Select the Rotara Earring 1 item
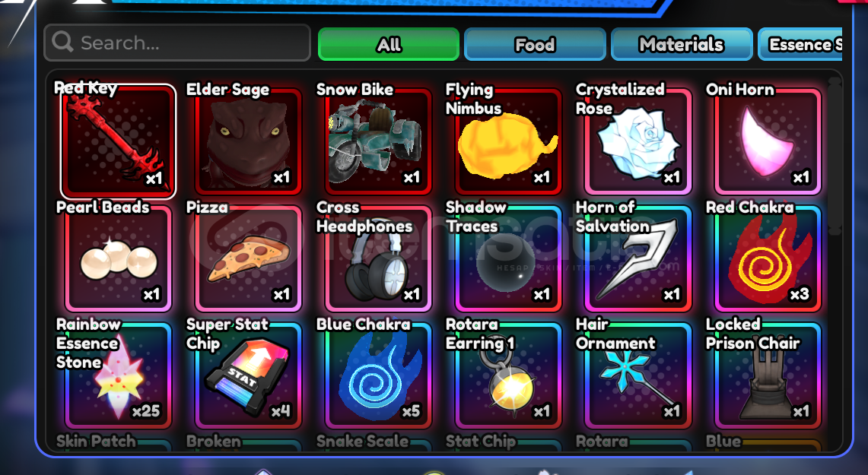The width and height of the screenshot is (868, 475). 508,375
